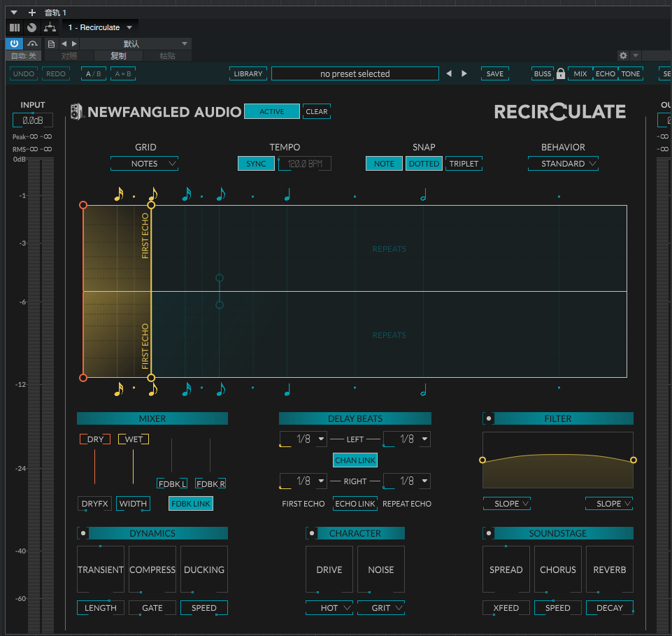Open the BEHAVIOR STANDARD dropdown
The width and height of the screenshot is (672, 636).
pyautogui.click(x=563, y=164)
